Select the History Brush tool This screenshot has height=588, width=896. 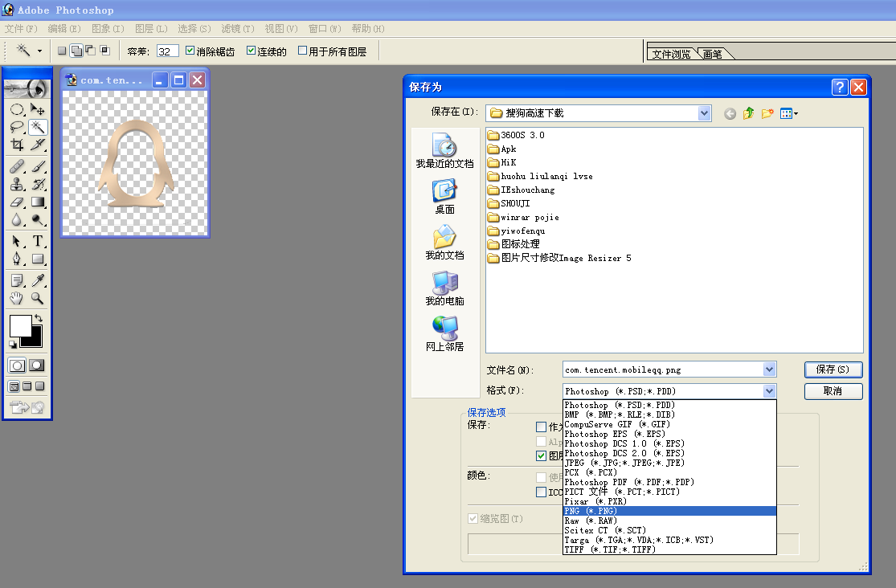tap(38, 184)
